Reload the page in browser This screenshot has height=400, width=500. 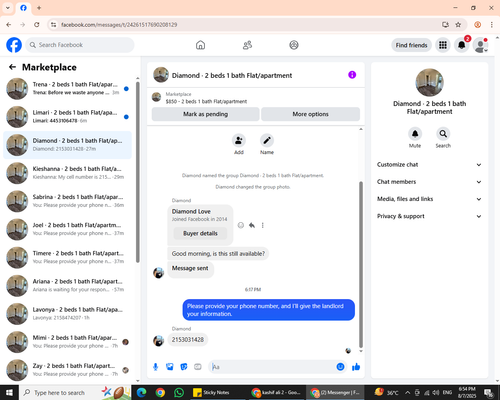(37, 25)
